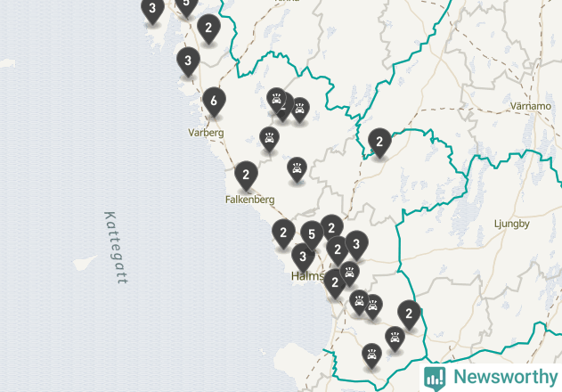Click the Kattegatt sea label
Image resolution: width=562 pixels, height=392 pixels.
coord(116,248)
